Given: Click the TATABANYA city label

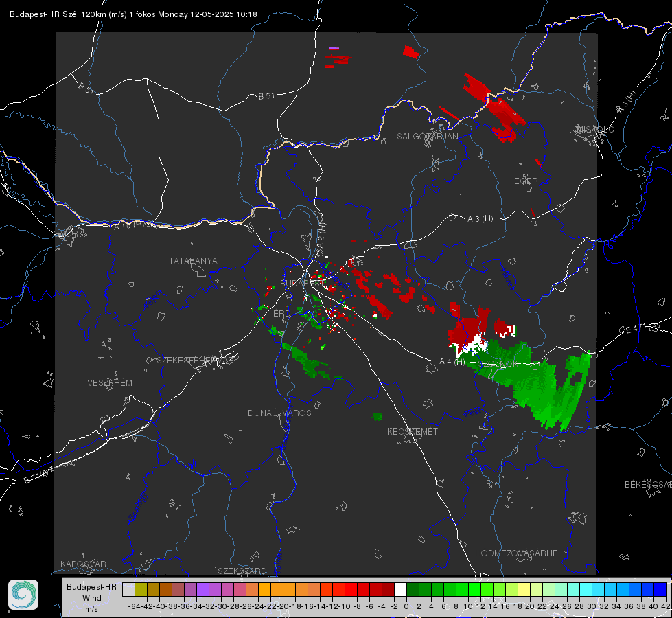Looking at the screenshot, I should pyautogui.click(x=193, y=260).
